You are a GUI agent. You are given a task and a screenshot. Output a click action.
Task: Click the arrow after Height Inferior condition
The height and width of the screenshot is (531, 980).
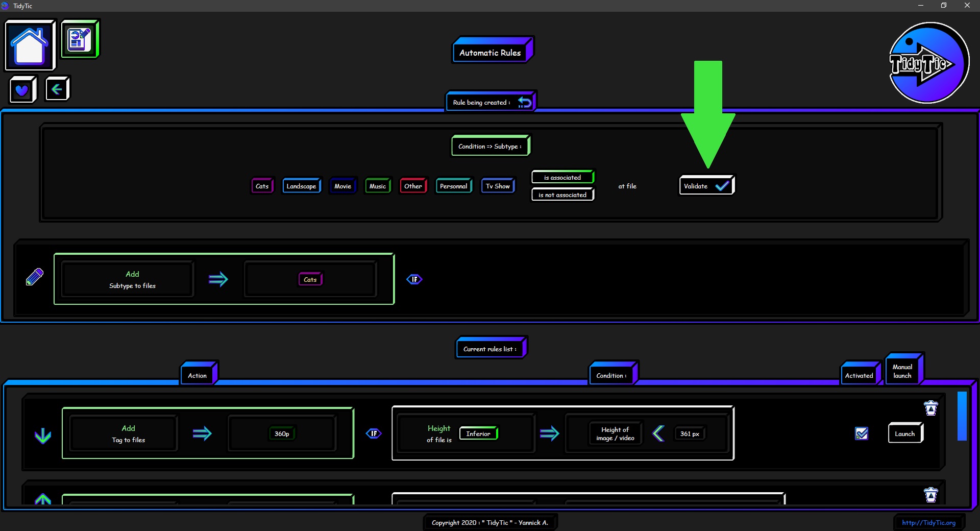tap(550, 433)
